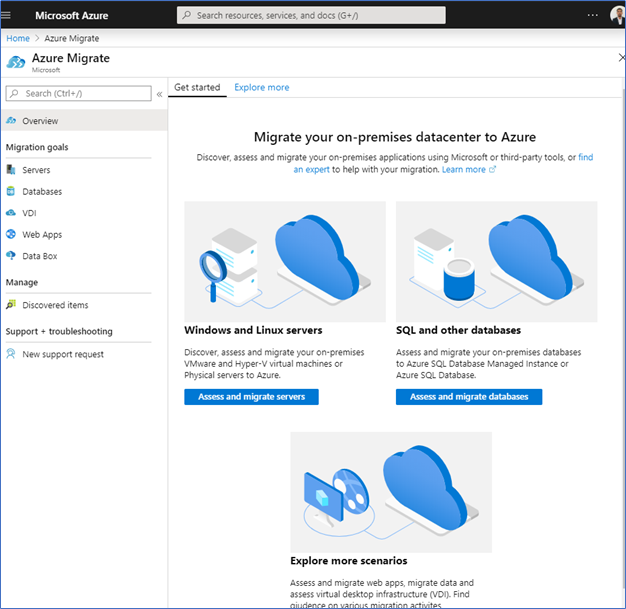Focus the sidebar Search (Ctrl+/) field

79,93
